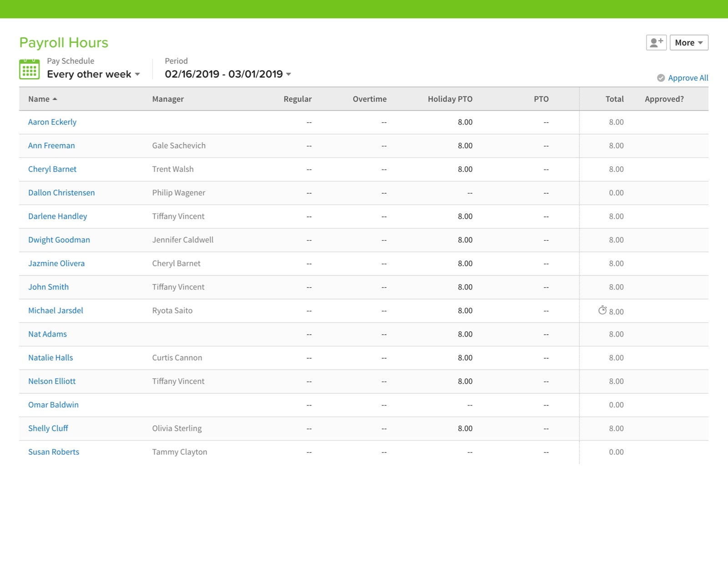Open the Period date range dropdown
Screen dimensions: 728x582
point(228,74)
